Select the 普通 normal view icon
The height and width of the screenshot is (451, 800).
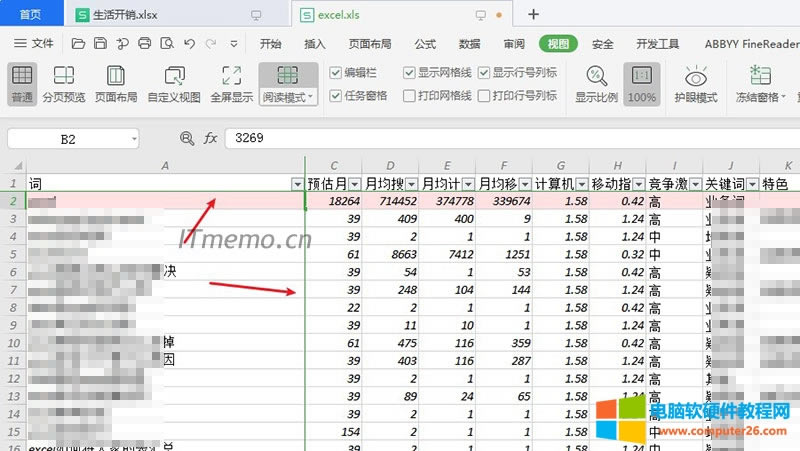[22, 84]
